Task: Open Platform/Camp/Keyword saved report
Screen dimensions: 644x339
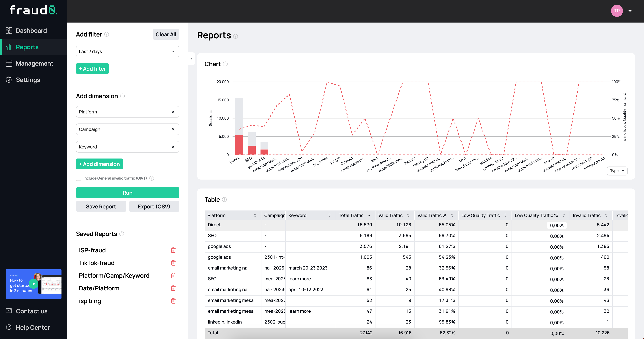Action: pyautogui.click(x=114, y=275)
